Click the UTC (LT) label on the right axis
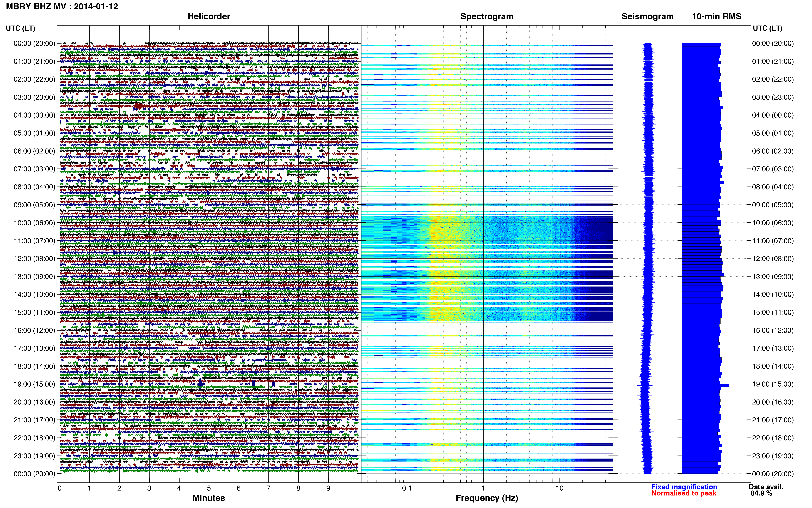This screenshot has height=508, width=812. [x=767, y=29]
